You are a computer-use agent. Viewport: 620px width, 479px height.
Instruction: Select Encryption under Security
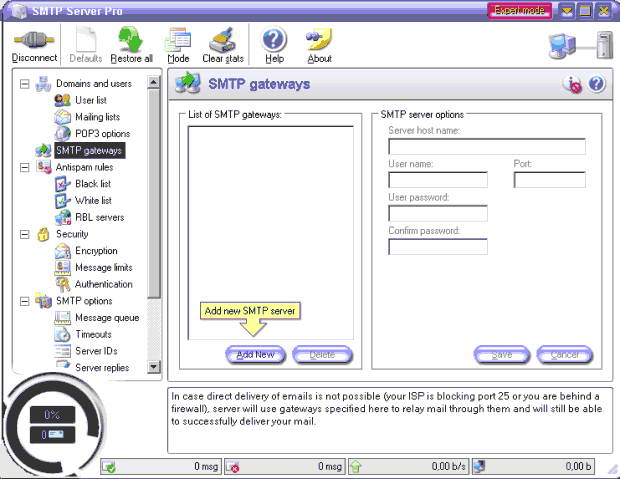pyautogui.click(x=96, y=251)
